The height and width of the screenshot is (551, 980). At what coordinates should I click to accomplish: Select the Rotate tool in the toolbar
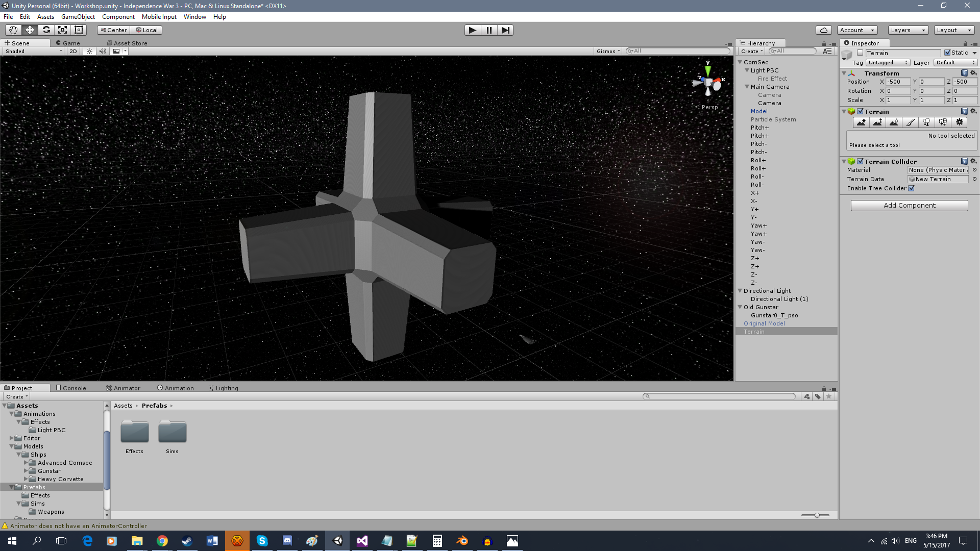coord(46,30)
